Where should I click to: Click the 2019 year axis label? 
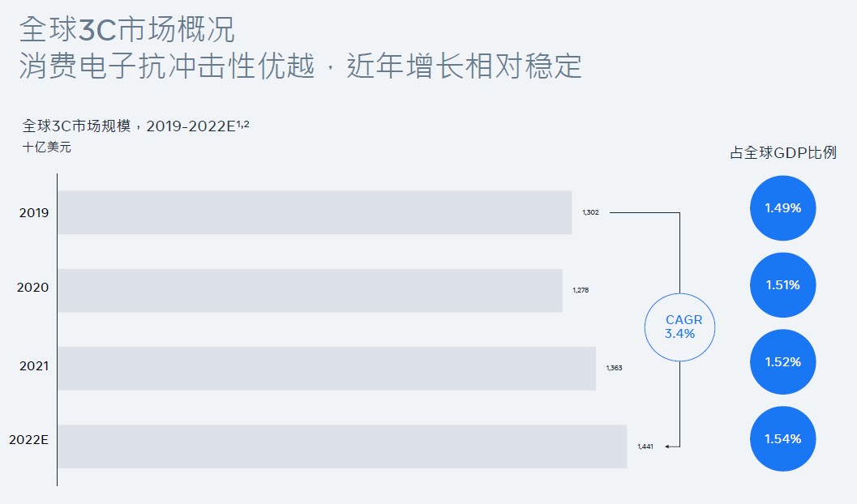tap(34, 213)
